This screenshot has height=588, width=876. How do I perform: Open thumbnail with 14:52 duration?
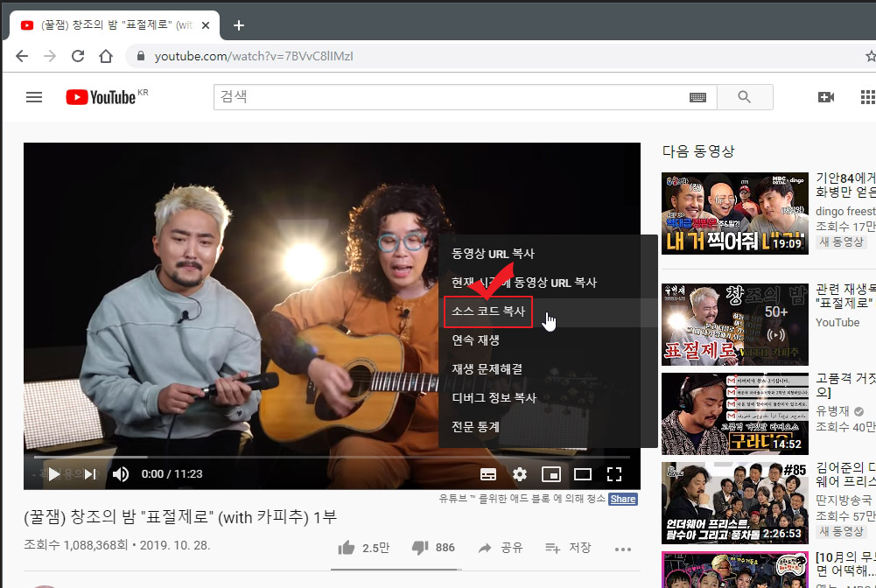(x=734, y=414)
